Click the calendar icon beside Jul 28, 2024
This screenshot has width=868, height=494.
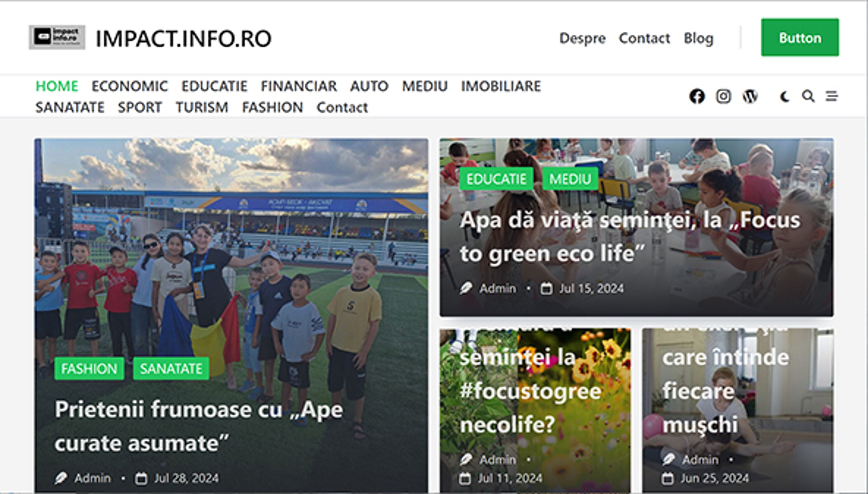coord(141,478)
